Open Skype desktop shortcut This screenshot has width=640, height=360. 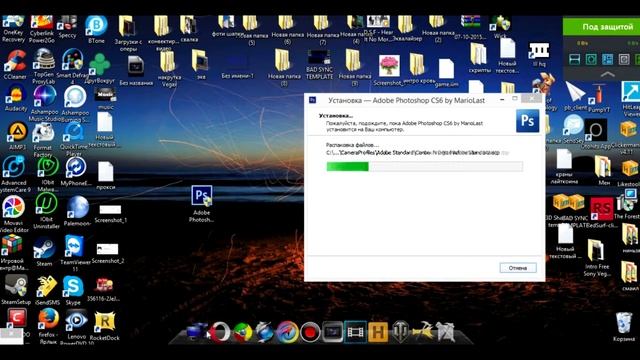pyautogui.click(x=73, y=290)
